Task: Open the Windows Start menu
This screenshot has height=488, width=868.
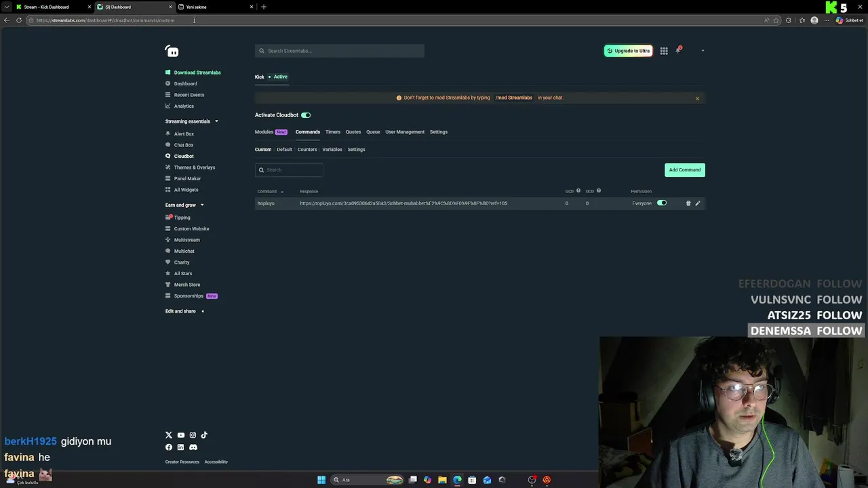Action: pos(321,480)
